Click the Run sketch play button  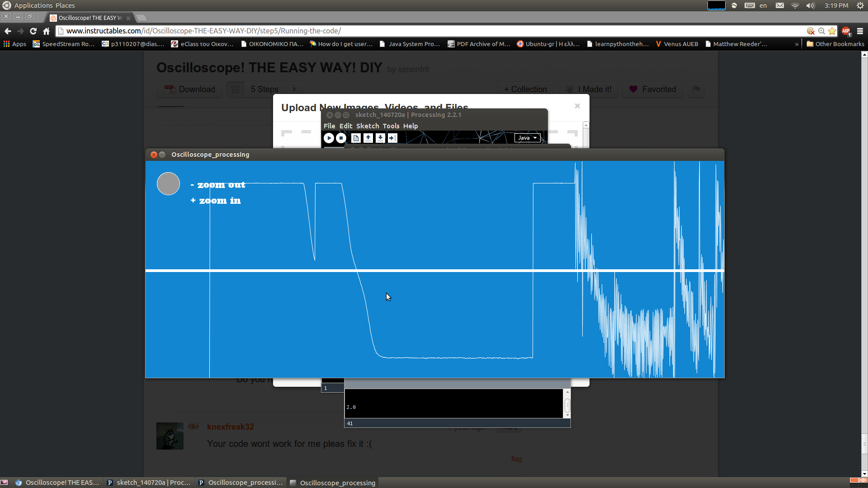pos(329,138)
